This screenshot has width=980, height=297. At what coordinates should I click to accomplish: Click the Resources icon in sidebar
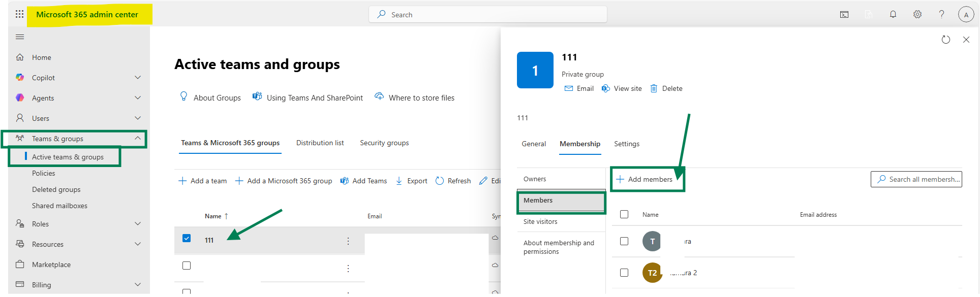(x=20, y=244)
